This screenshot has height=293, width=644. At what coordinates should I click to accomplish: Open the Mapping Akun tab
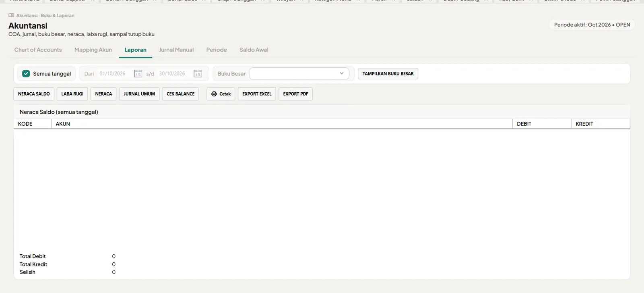tap(93, 50)
